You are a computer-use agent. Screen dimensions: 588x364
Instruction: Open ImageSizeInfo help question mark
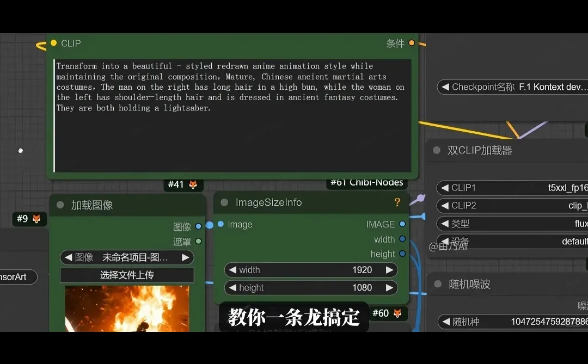point(397,202)
